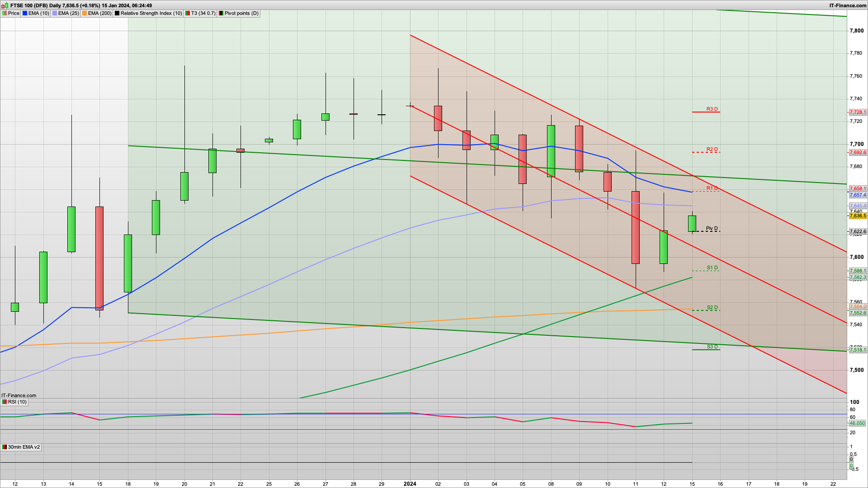Screen dimensions: 868x488
Task: Click the 29 date label on time axis
Action: tap(382, 483)
